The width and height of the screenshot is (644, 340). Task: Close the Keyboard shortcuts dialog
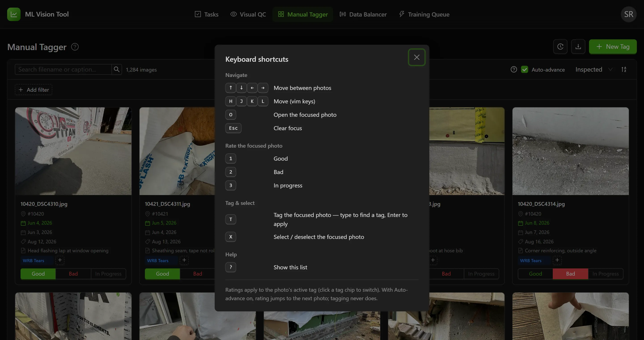(417, 57)
